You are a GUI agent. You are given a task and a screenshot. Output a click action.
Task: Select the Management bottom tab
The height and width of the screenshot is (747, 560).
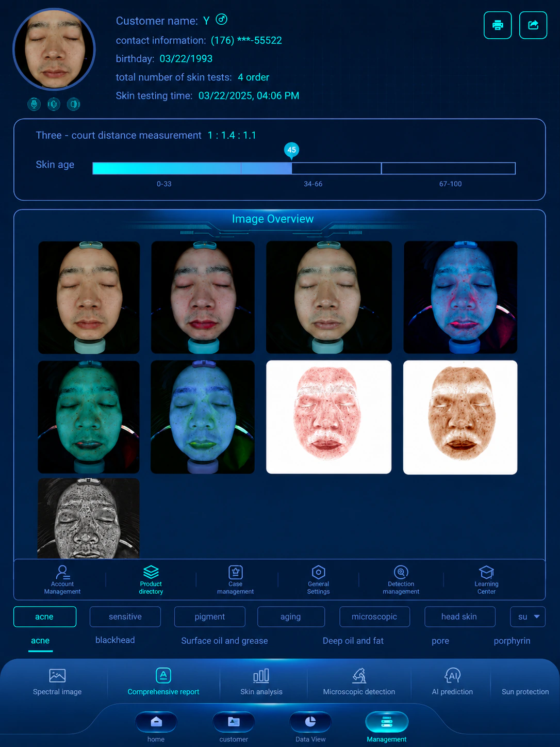(x=387, y=727)
